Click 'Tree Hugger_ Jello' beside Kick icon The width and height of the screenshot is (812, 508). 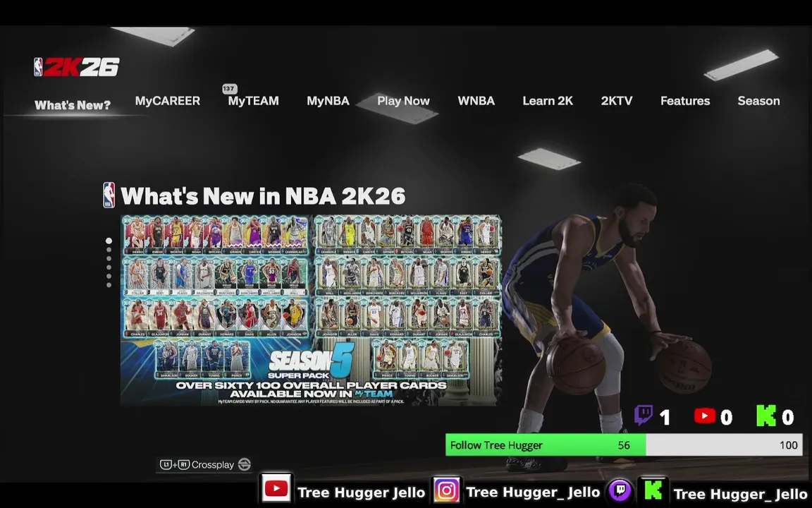pyautogui.click(x=740, y=494)
